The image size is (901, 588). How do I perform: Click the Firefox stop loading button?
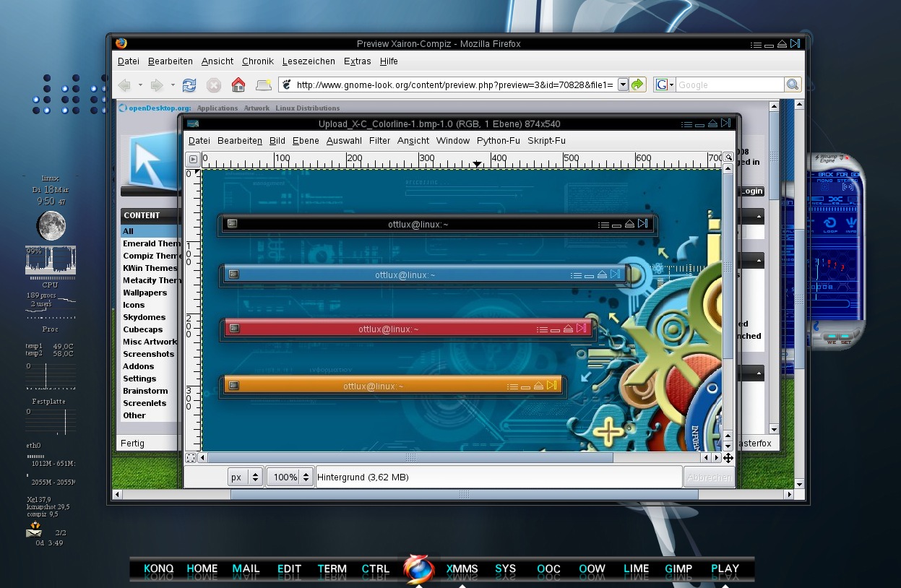pyautogui.click(x=214, y=85)
